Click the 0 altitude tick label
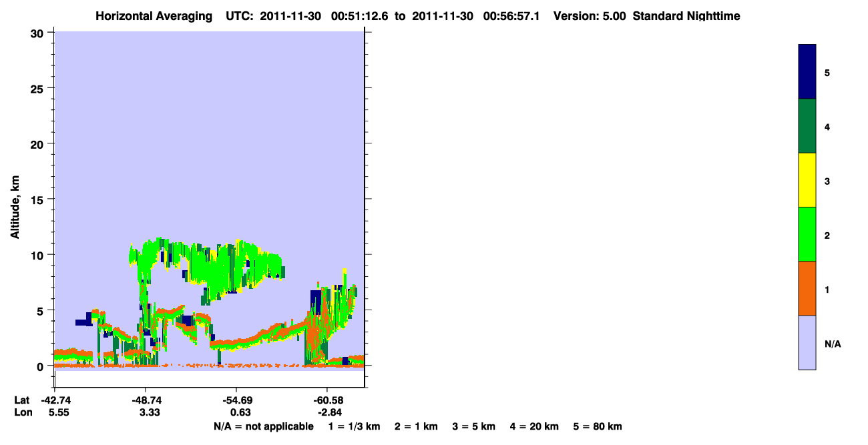Screen dimensions: 868x445 (41, 366)
